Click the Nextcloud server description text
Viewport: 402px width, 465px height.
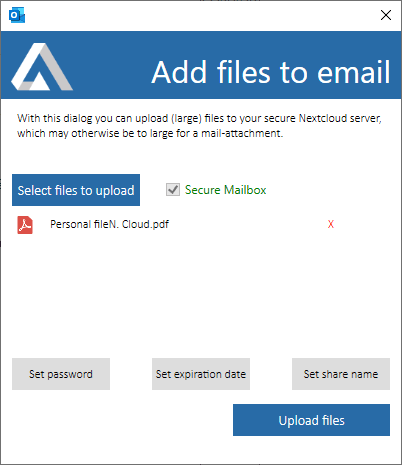[x=199, y=126]
